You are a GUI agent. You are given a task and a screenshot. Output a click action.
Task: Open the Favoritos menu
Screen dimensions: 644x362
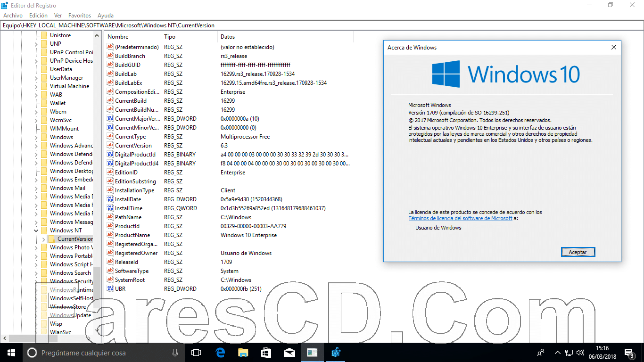pos(80,16)
